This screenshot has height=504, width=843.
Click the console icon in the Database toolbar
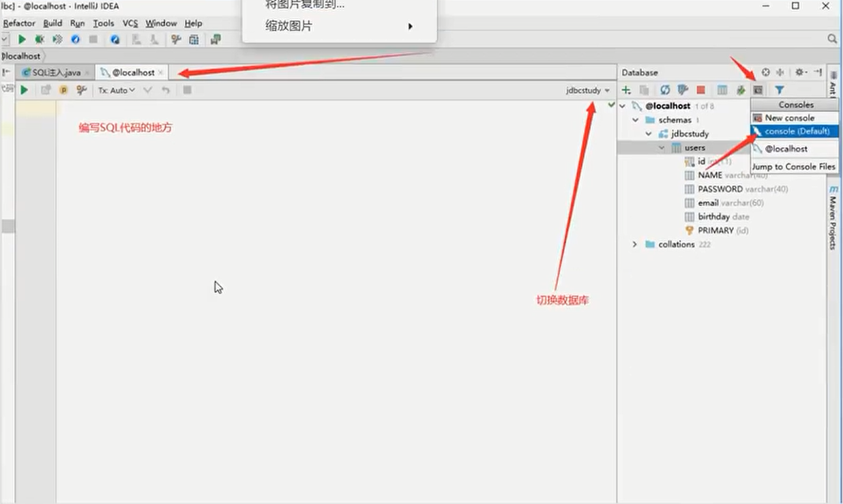pos(758,90)
